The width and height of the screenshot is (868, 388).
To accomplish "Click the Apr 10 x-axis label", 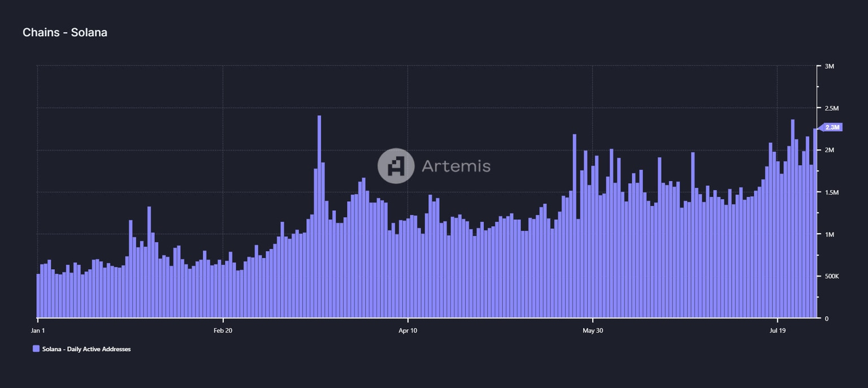I will 407,330.
